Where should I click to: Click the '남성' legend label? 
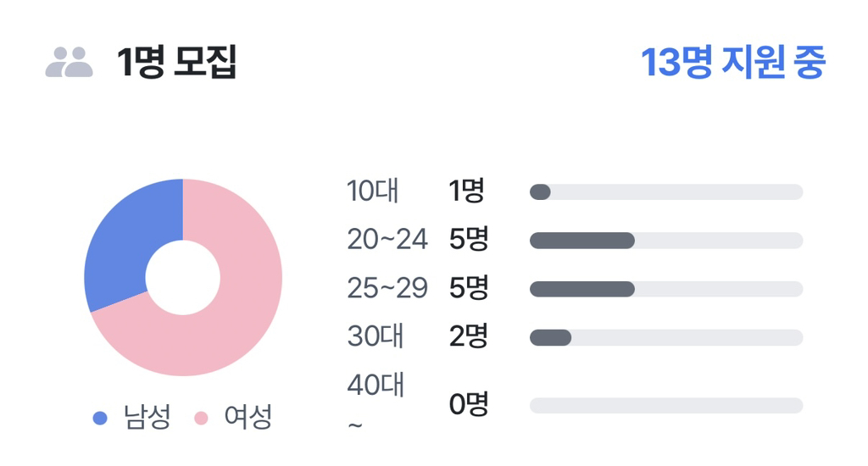coord(147,417)
